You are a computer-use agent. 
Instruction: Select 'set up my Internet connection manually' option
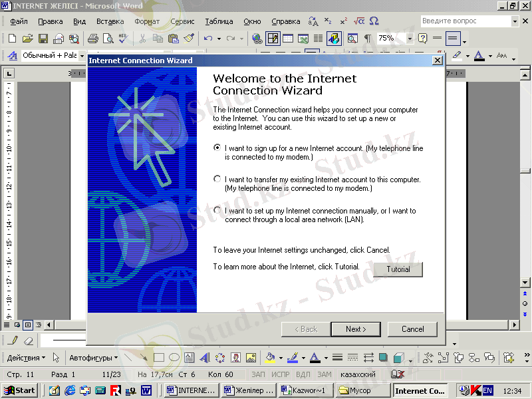click(217, 210)
